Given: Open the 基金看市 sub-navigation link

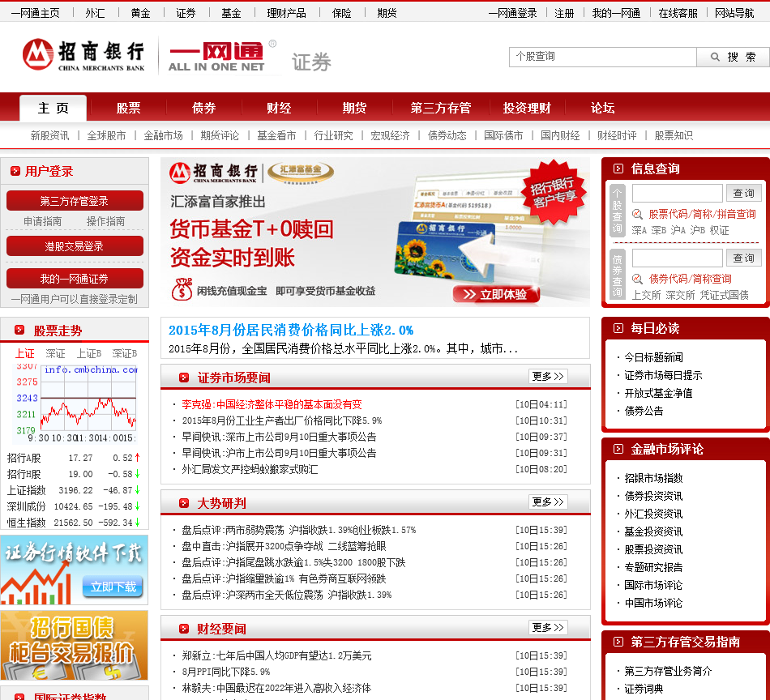Looking at the screenshot, I should coord(276,135).
